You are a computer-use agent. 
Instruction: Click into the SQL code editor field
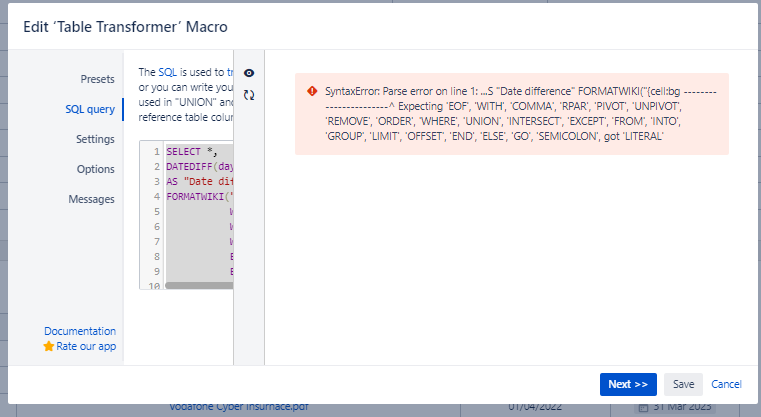click(186, 215)
